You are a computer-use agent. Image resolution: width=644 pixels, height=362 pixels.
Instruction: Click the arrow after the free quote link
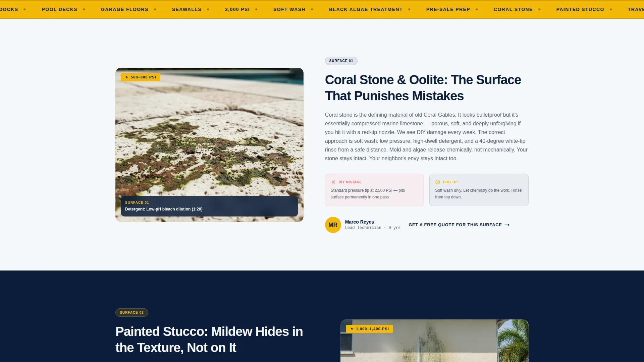(x=507, y=225)
